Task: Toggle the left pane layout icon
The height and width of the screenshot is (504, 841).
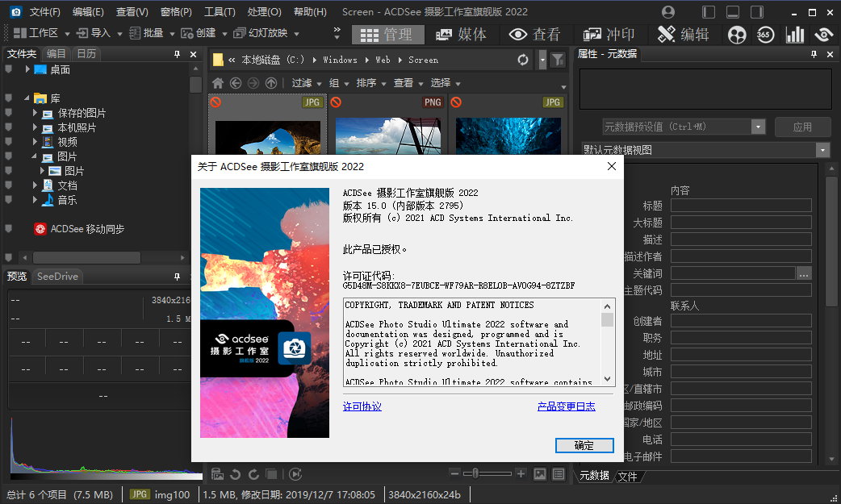Action: tap(709, 12)
